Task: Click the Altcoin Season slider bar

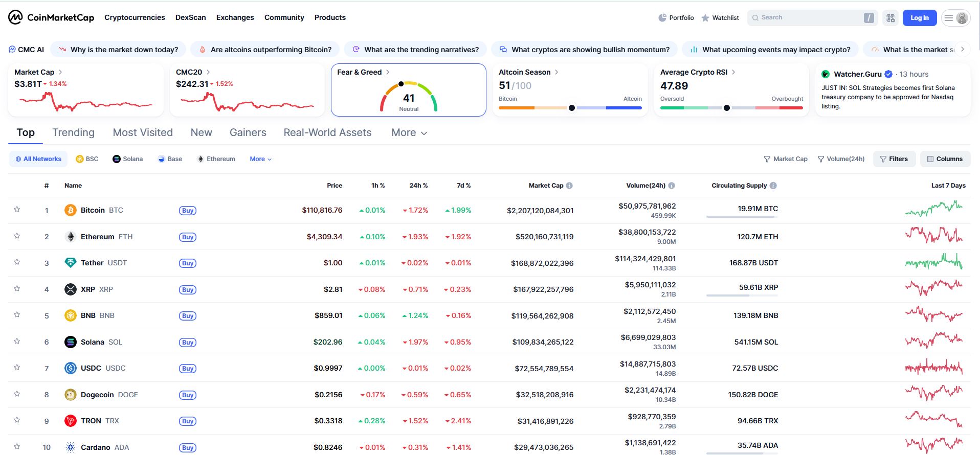Action: point(570,108)
